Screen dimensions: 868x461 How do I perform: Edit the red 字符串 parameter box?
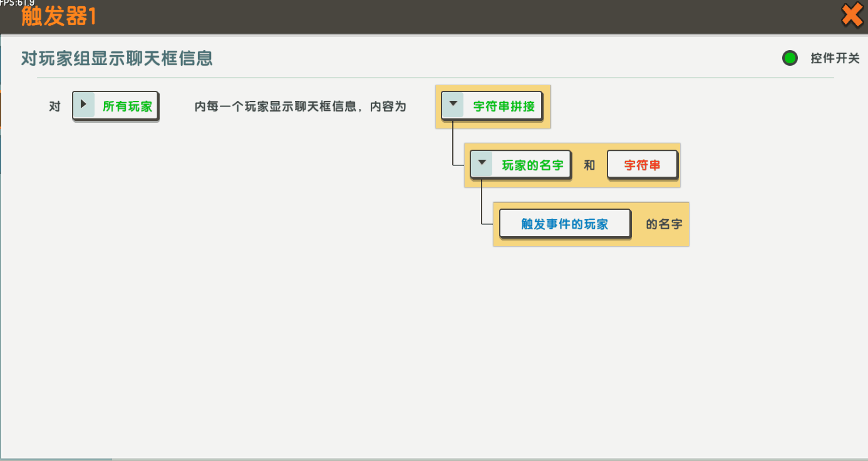642,165
